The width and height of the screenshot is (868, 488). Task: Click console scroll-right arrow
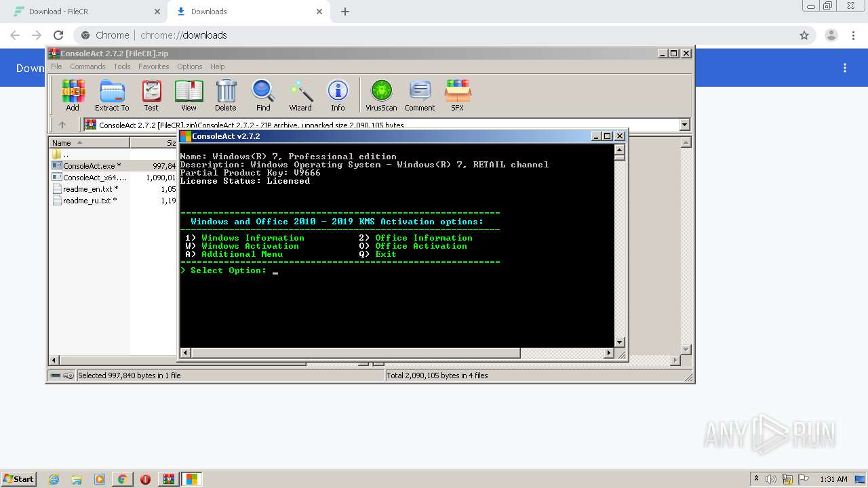608,352
